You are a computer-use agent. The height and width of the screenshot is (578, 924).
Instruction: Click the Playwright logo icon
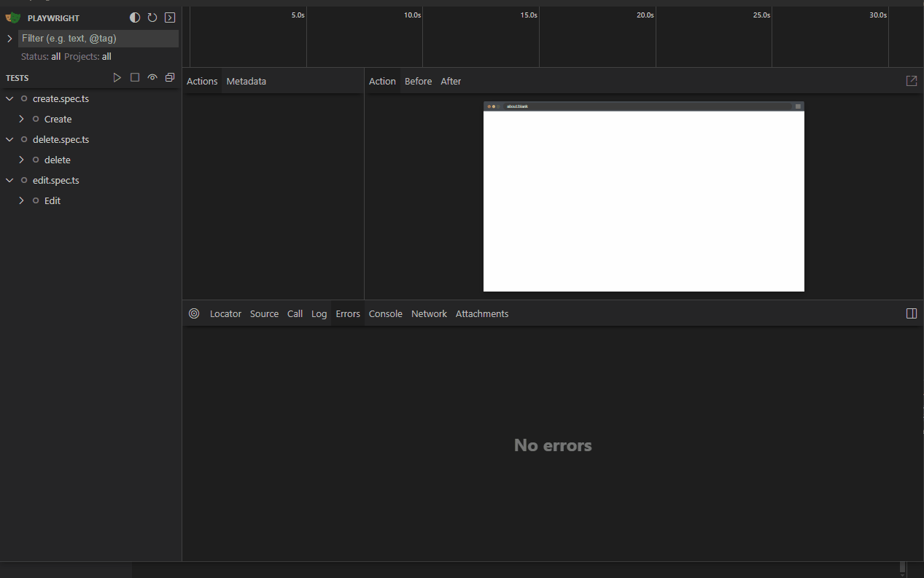point(13,17)
